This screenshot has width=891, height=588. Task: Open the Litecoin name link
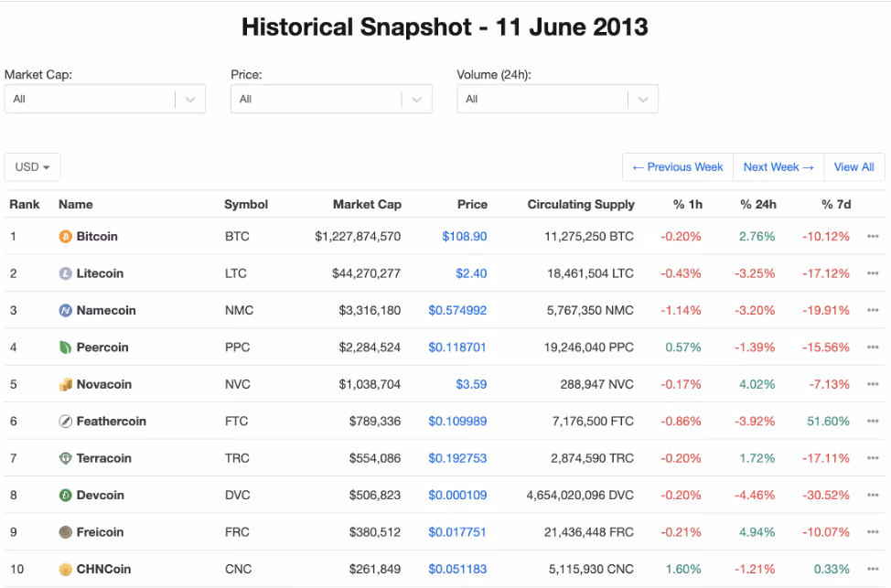point(100,273)
